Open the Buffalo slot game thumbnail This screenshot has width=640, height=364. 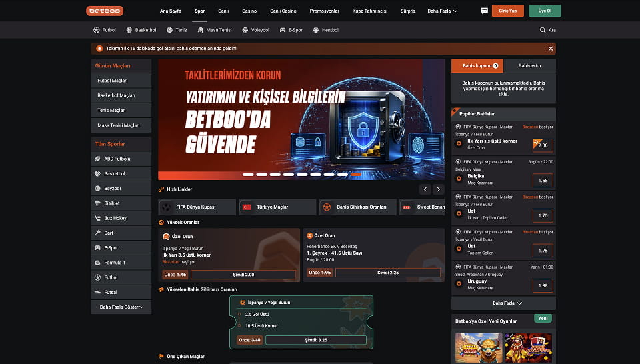[479, 348]
